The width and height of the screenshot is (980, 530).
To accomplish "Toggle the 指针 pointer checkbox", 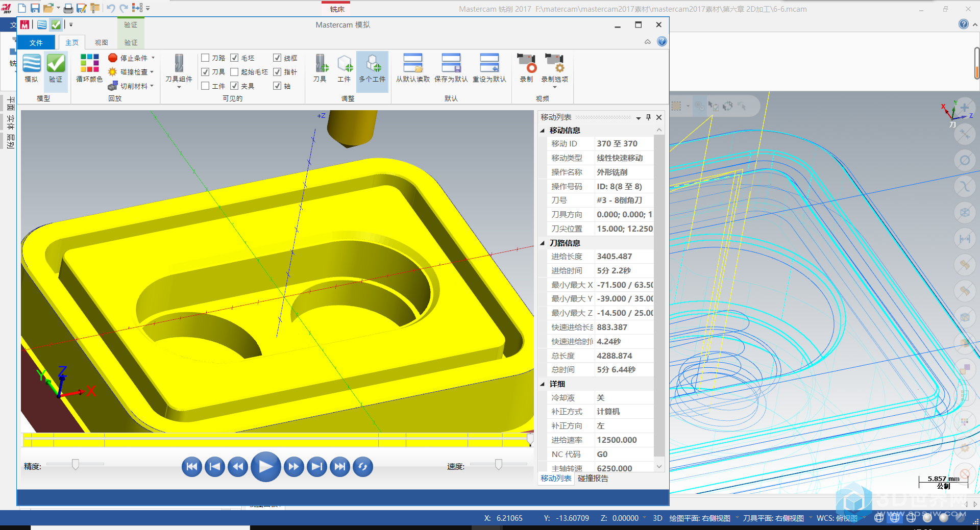I will (277, 72).
